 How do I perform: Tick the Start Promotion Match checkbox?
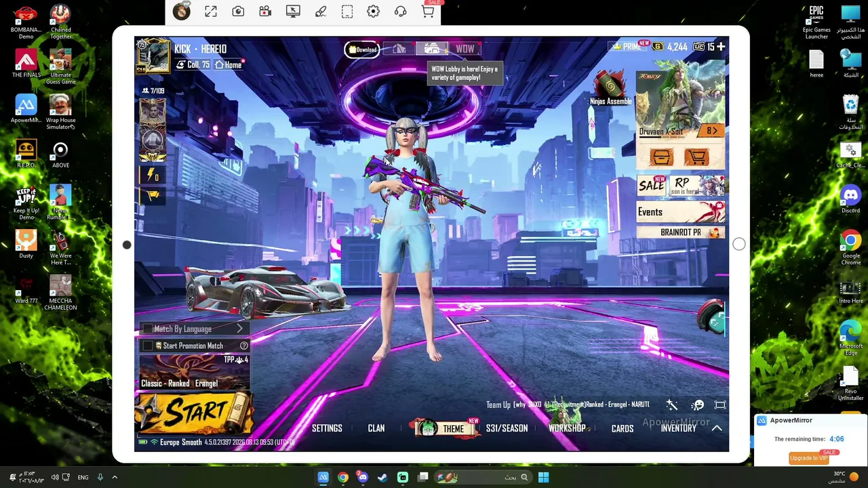coord(148,346)
